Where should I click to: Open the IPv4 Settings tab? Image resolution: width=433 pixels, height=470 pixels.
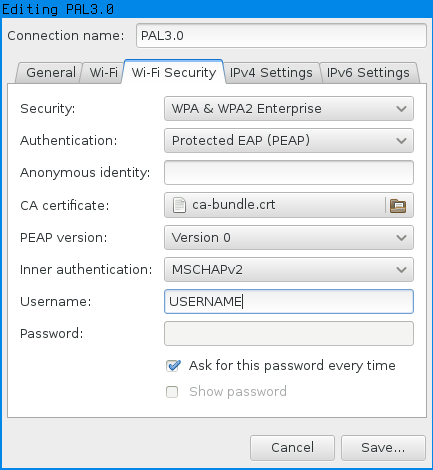(x=271, y=73)
